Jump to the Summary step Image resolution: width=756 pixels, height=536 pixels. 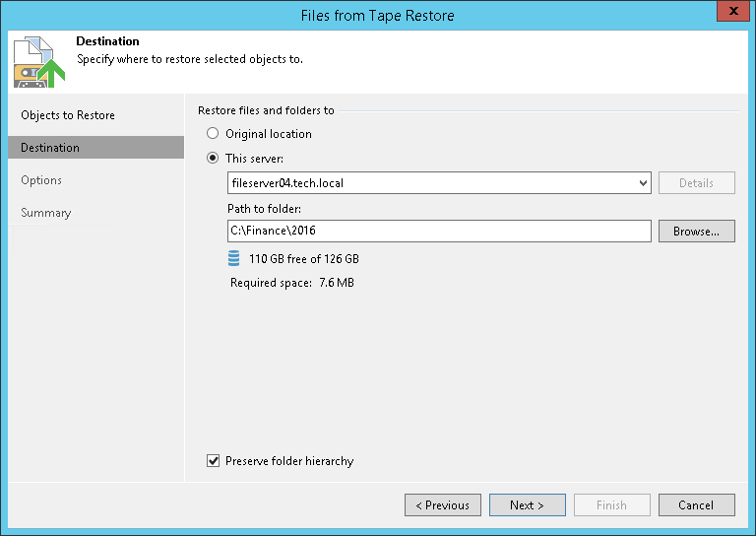[46, 213]
